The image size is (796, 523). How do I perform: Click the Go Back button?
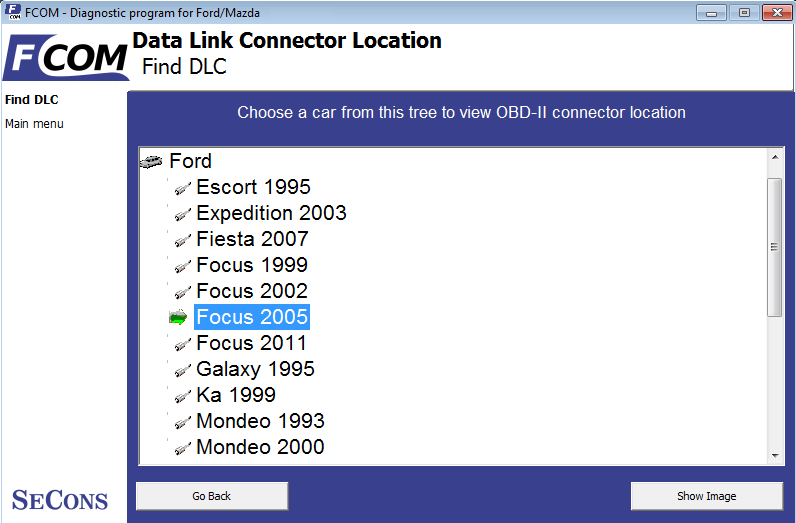coord(212,496)
